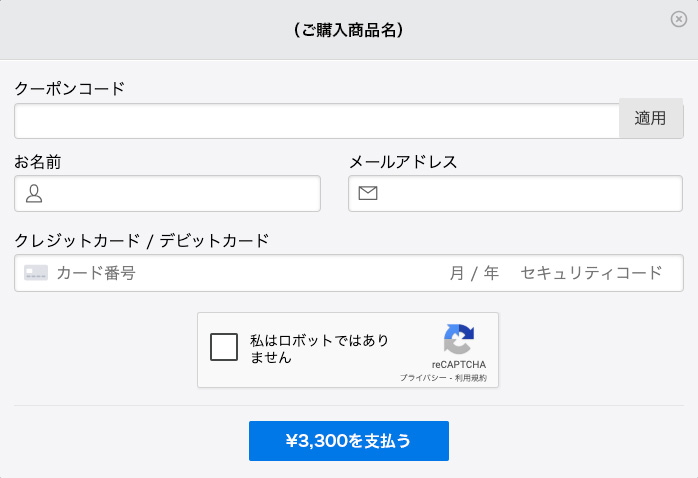Viewport: 698px width, 478px height.
Task: Click the クレジットカード / デビットカード label
Action: (x=142, y=240)
